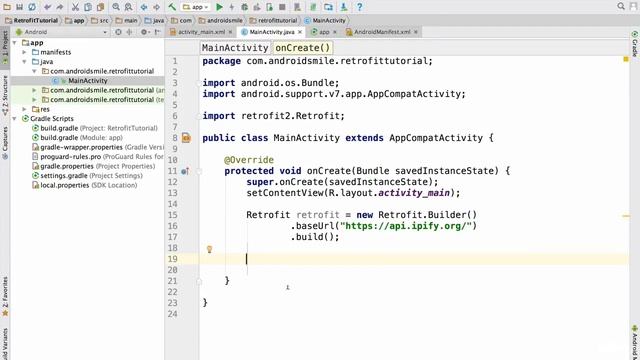Select build.gradle (Project: RetrofitTutorial)

99,128
